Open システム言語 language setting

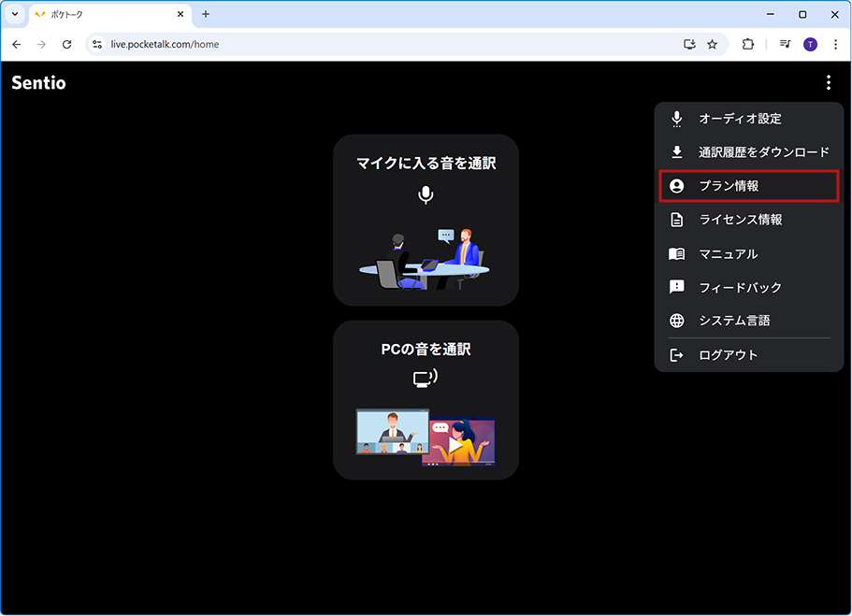[x=749, y=321]
